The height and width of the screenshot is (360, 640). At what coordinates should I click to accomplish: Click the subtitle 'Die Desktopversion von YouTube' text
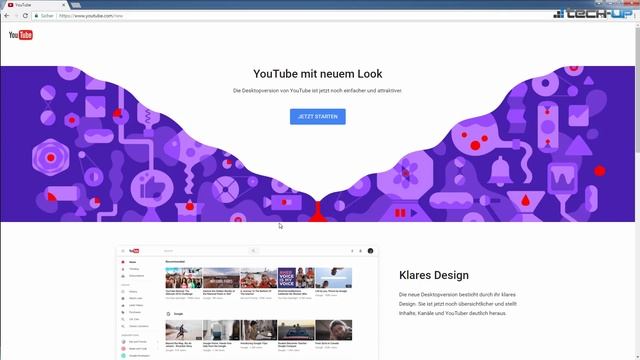pos(318,91)
